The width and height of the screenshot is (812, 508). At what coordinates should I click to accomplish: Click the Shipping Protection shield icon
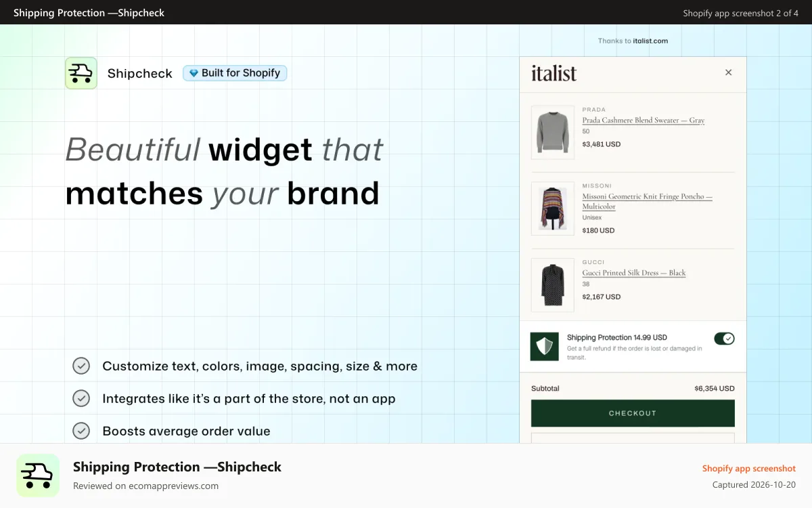pos(544,346)
